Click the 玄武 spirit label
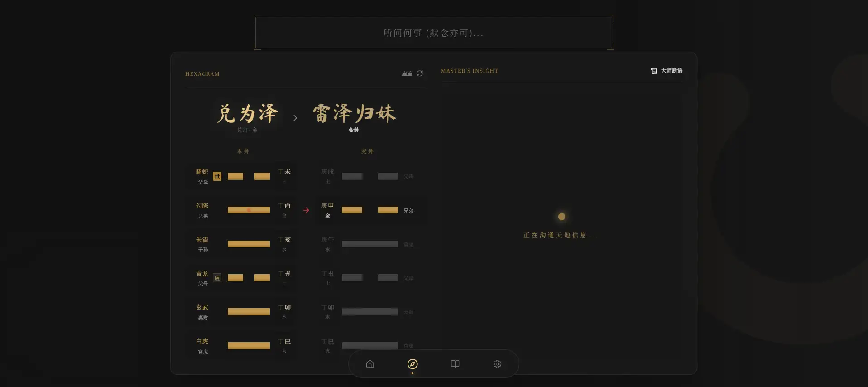Image resolution: width=868 pixels, height=387 pixels. [202, 307]
